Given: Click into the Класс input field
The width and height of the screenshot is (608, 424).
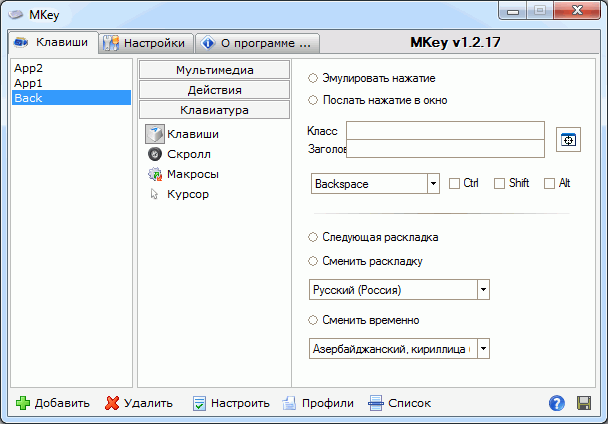Looking at the screenshot, I should (445, 131).
